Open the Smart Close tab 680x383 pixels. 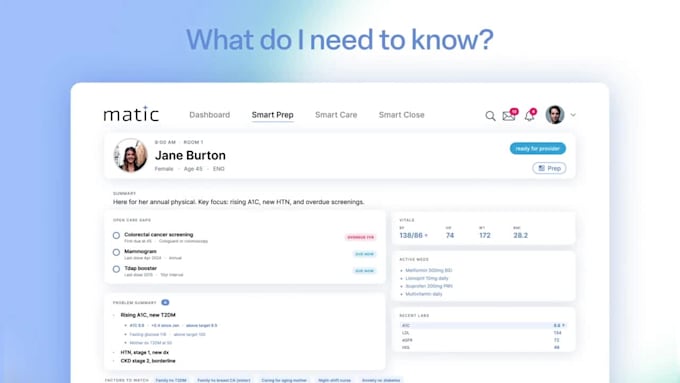point(402,115)
